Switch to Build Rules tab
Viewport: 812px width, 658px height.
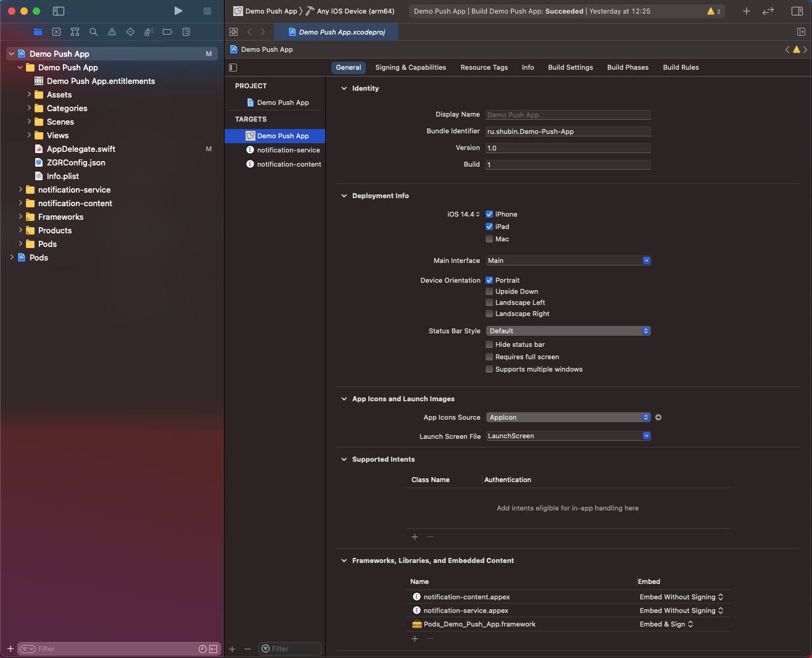[681, 67]
